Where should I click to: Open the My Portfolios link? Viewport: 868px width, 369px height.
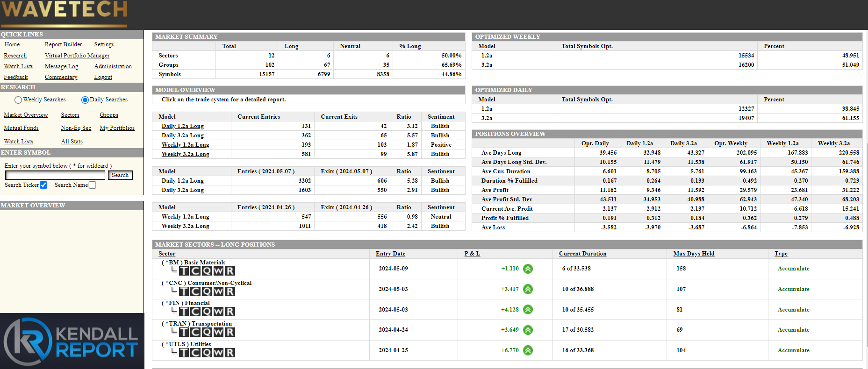[117, 128]
